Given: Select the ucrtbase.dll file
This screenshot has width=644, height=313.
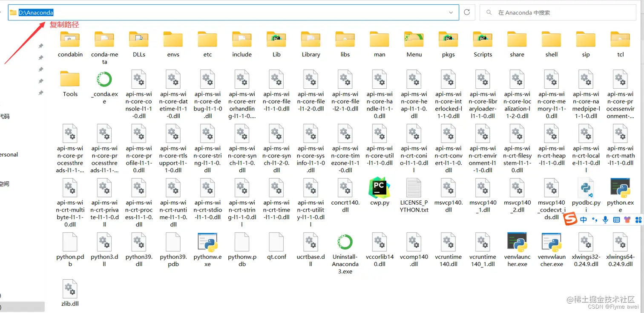Looking at the screenshot, I should click(311, 250).
